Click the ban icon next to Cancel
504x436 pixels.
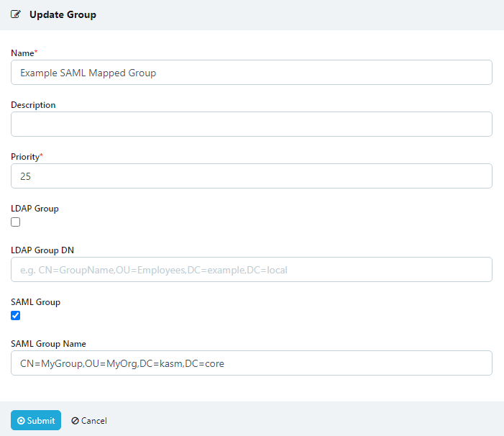click(x=75, y=421)
